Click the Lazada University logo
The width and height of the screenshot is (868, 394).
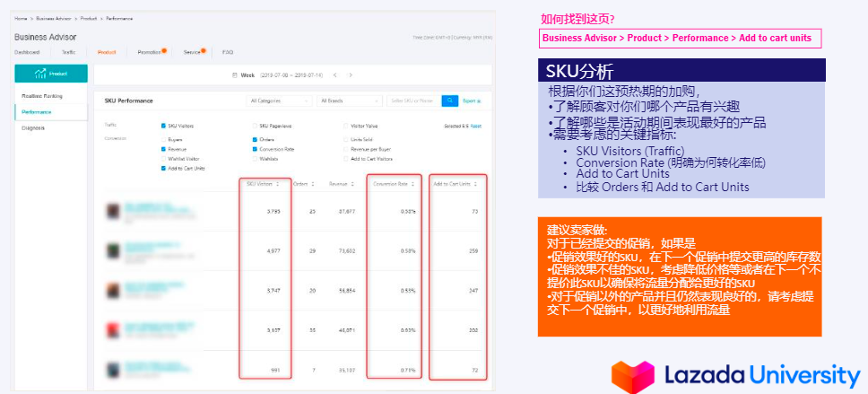735,376
